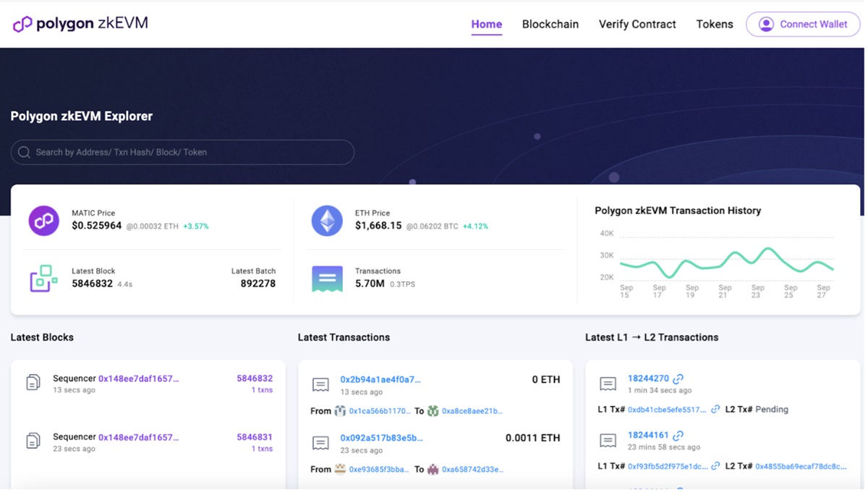Click the message icon beside 0x092a517b83e5b

click(320, 442)
